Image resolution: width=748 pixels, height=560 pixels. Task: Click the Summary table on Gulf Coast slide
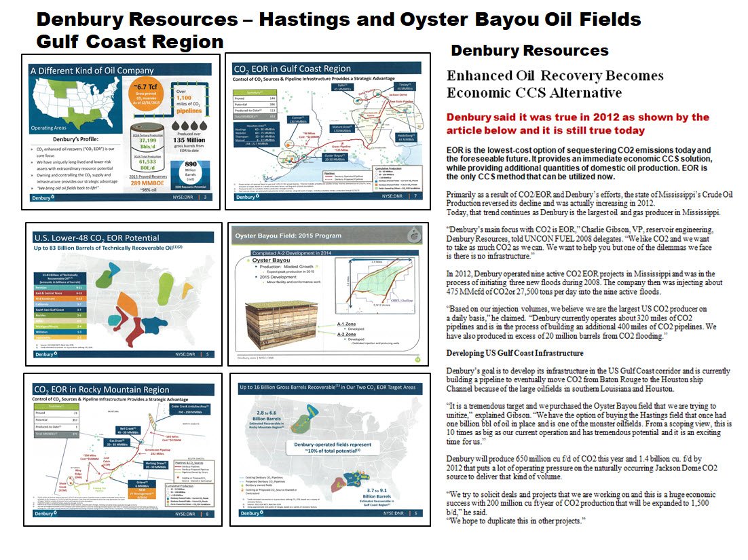[255, 104]
